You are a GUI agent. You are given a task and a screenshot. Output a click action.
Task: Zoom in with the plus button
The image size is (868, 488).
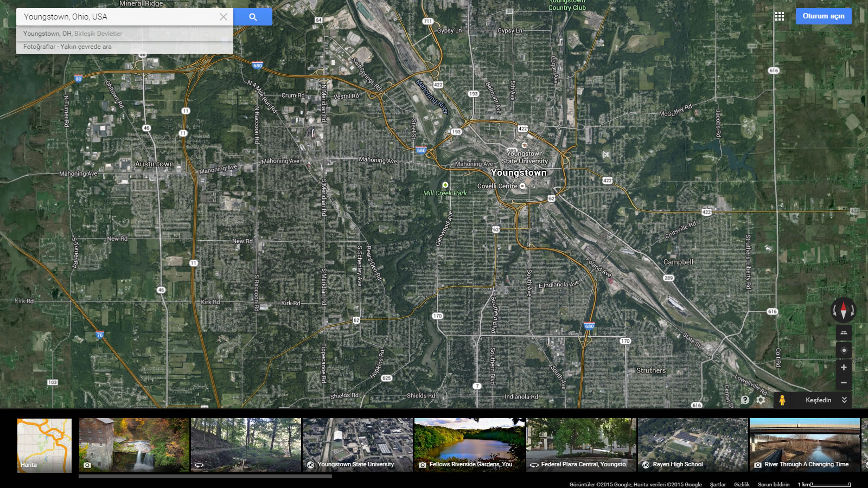tap(844, 368)
